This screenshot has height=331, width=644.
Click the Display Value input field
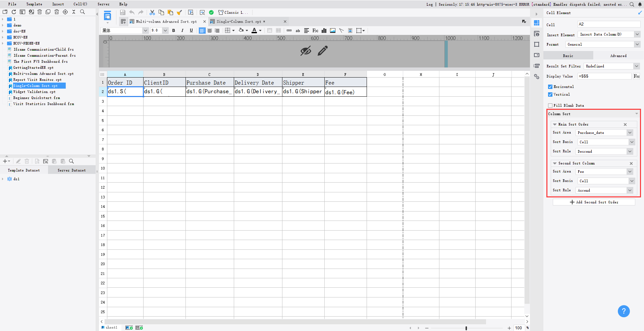coord(604,76)
